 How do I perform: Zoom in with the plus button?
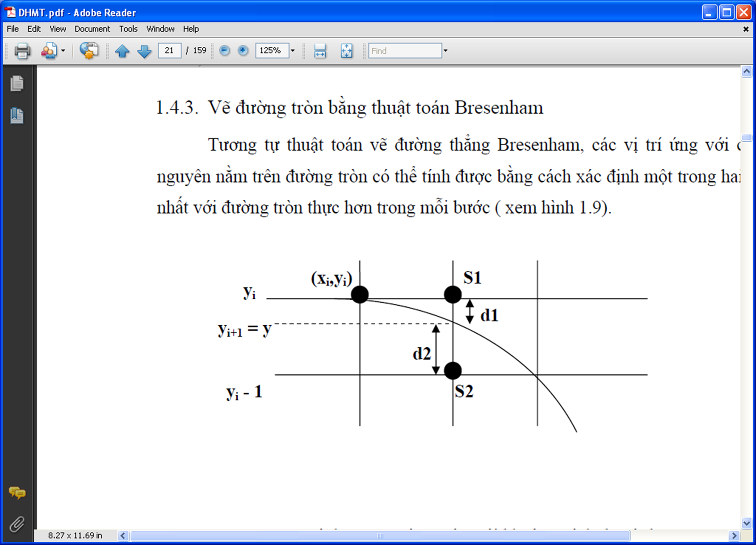pos(243,51)
